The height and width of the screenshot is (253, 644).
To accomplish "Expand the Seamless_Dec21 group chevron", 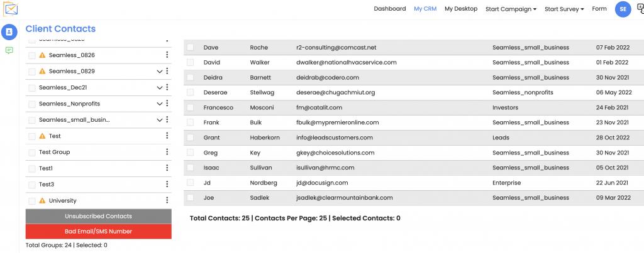I will coord(159,88).
